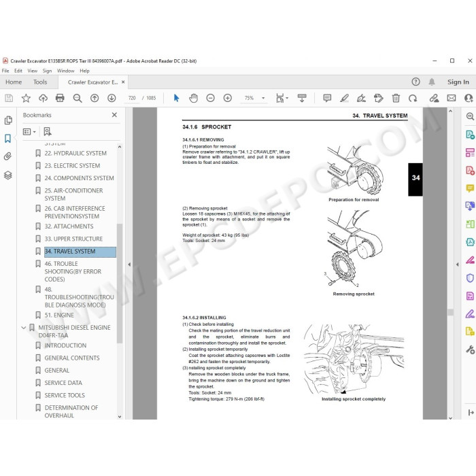Open the 23. ELECTRIC SYSTEM bookmark
The height and width of the screenshot is (476, 476).
[72, 166]
